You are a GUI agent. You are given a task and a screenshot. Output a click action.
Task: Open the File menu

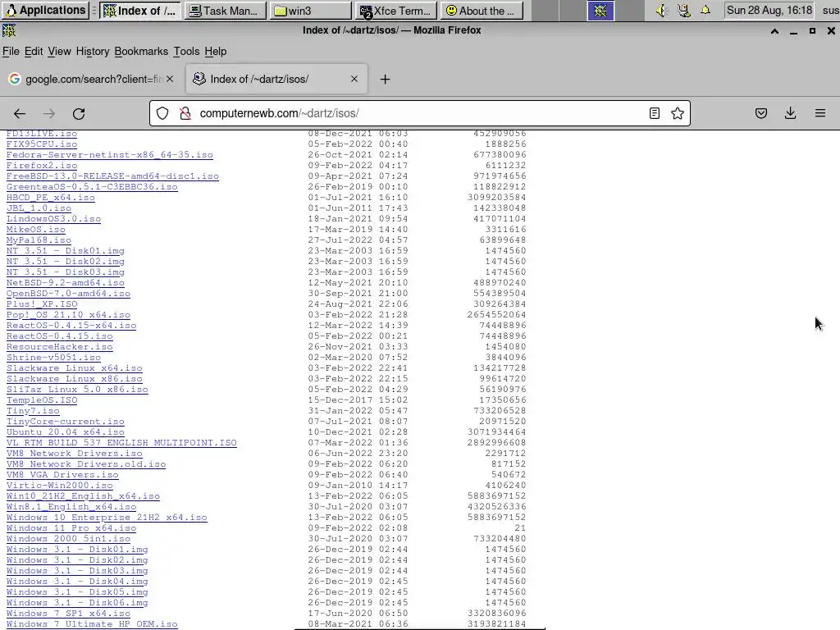pos(11,52)
